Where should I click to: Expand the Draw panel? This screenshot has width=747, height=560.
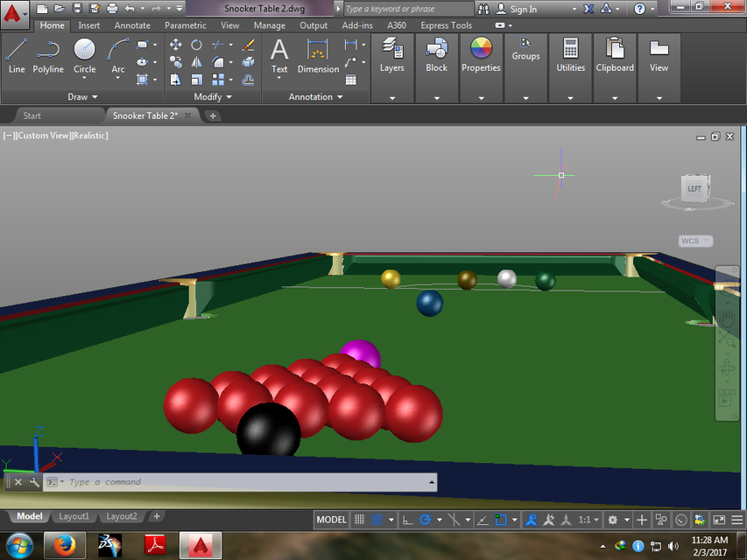point(82,96)
